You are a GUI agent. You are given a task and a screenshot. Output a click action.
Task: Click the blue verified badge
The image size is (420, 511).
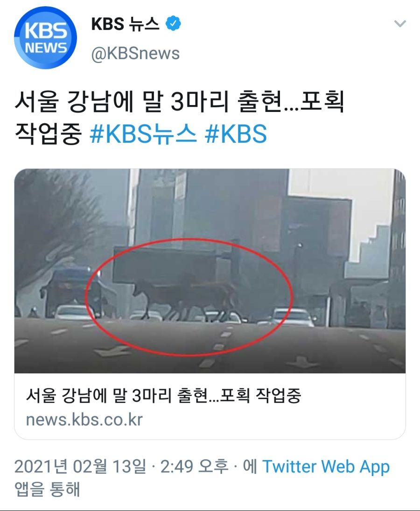(173, 24)
